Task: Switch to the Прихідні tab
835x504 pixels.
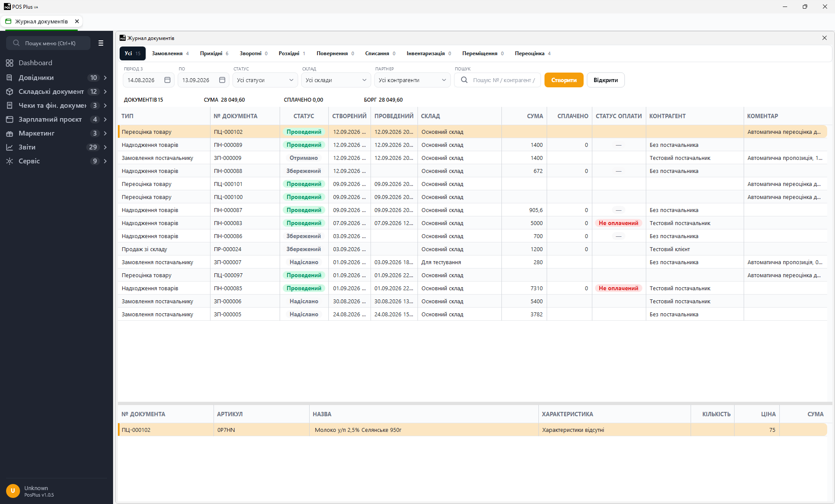Action: 214,53
